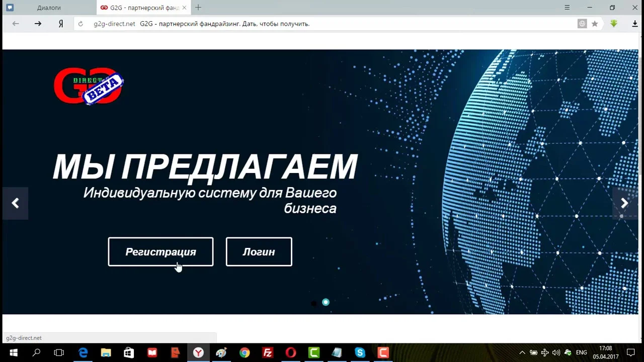Viewport: 644px width, 362px height.
Task: Open Skype from the taskbar
Action: tap(360, 352)
